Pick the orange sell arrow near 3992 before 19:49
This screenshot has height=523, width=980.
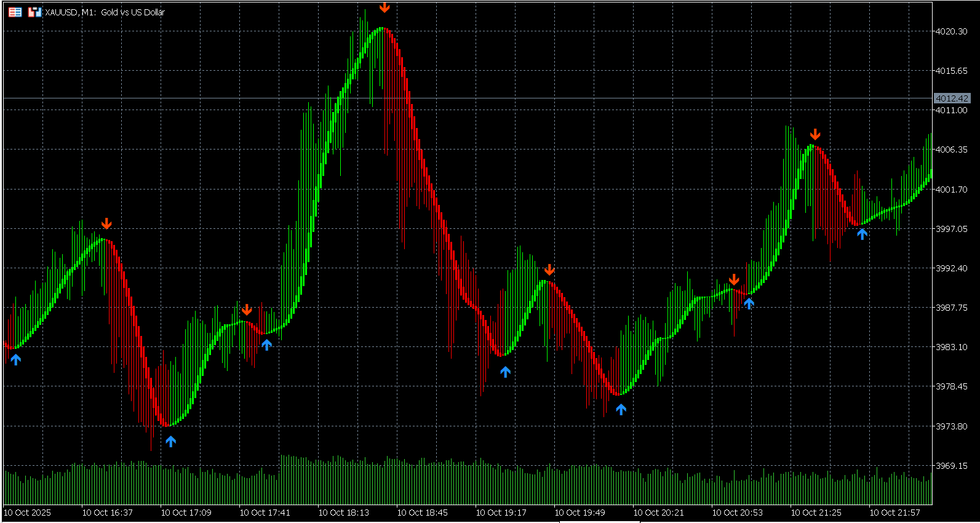tap(549, 269)
